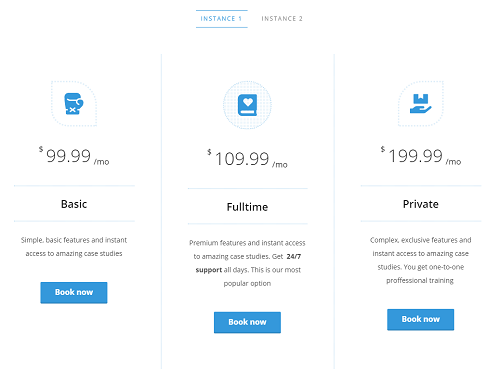Click the Fulltime plan description paragraph
The image size is (500, 381).
pyautogui.click(x=247, y=263)
